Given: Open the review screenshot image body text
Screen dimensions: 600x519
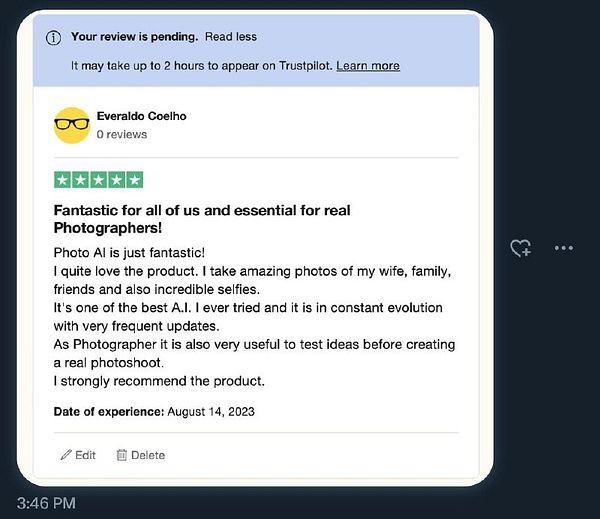Looking at the screenshot, I should [x=254, y=317].
